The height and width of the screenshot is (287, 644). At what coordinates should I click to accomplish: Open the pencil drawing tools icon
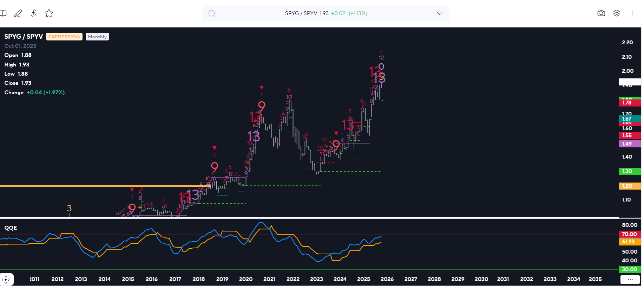(18, 13)
